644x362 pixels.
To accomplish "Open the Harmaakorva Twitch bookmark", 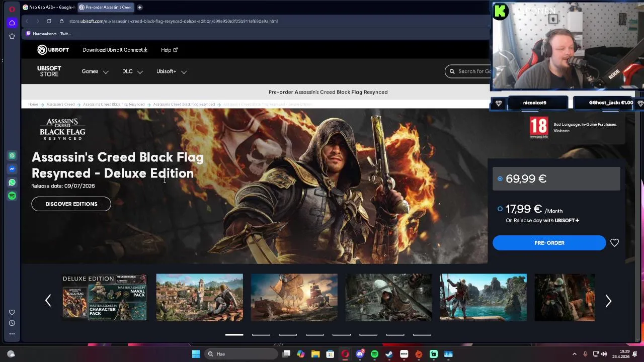I will 48,34.
